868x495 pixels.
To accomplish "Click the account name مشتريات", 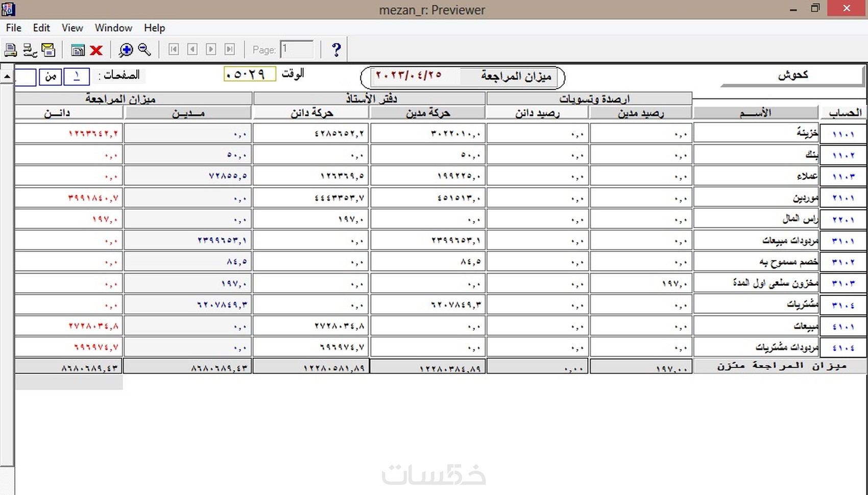I will (x=802, y=305).
